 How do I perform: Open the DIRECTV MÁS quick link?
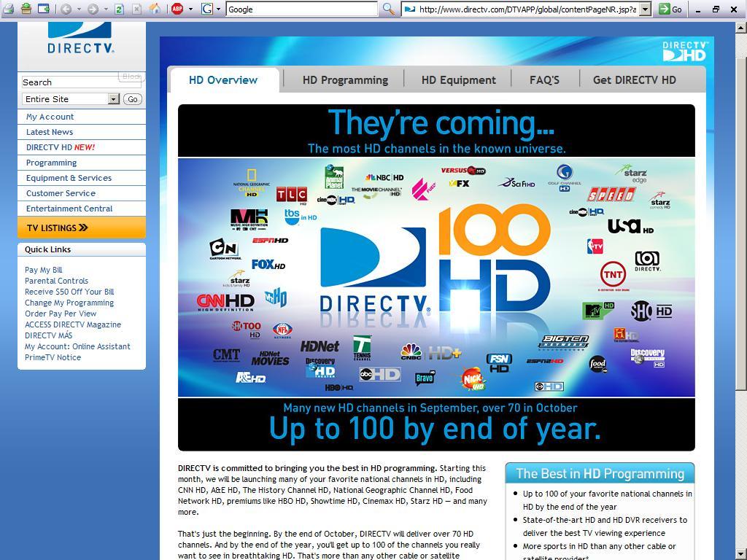tap(49, 335)
